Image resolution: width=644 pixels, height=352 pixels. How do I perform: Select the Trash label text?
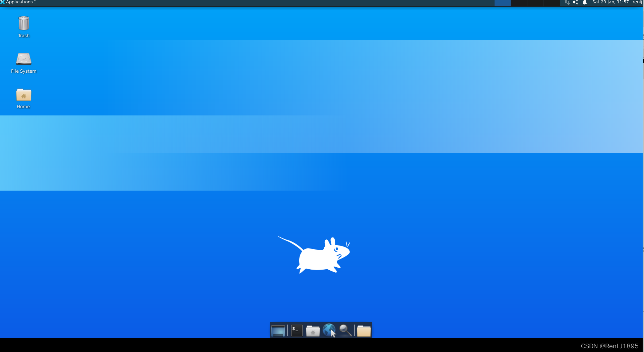coord(24,36)
